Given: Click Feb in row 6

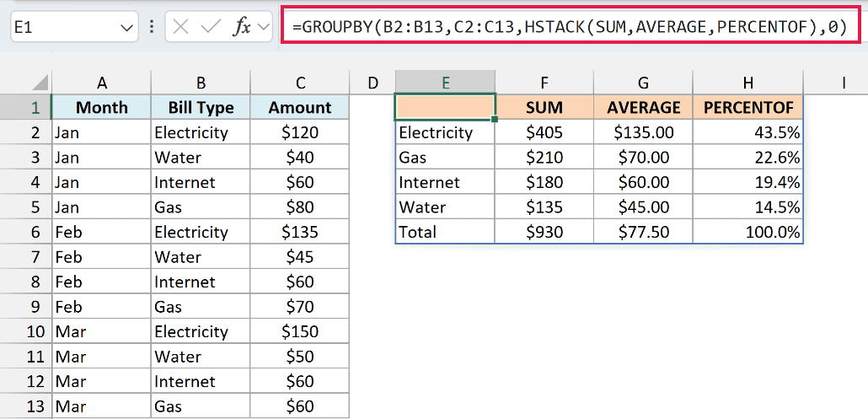Looking at the screenshot, I should pyautogui.click(x=101, y=231).
